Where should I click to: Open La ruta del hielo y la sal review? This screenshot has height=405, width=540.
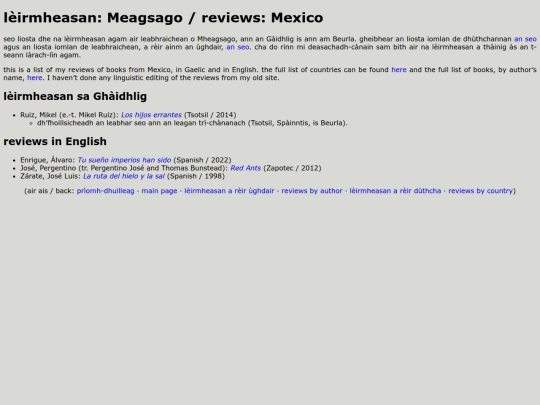coord(124,176)
